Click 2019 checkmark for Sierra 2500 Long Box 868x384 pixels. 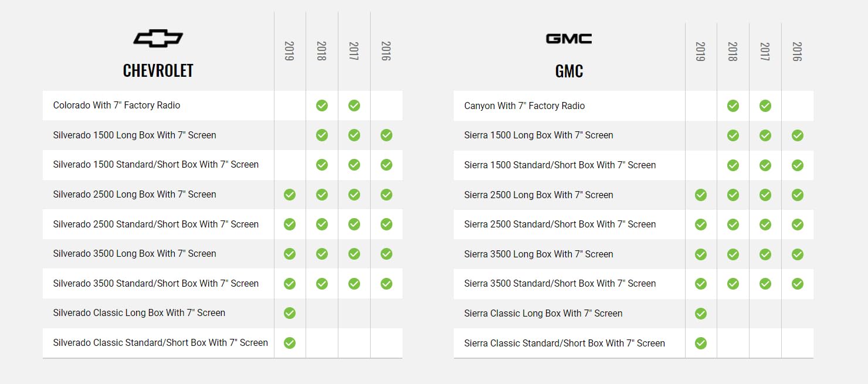tap(701, 195)
